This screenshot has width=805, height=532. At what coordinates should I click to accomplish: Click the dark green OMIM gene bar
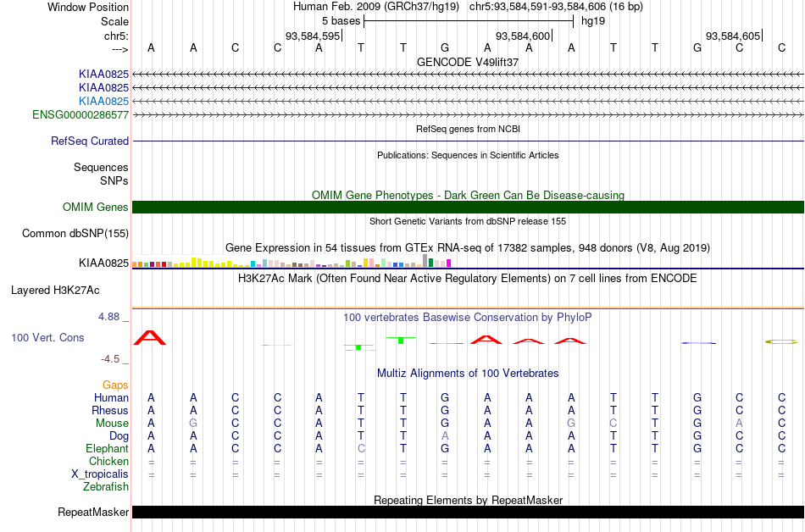pos(468,208)
